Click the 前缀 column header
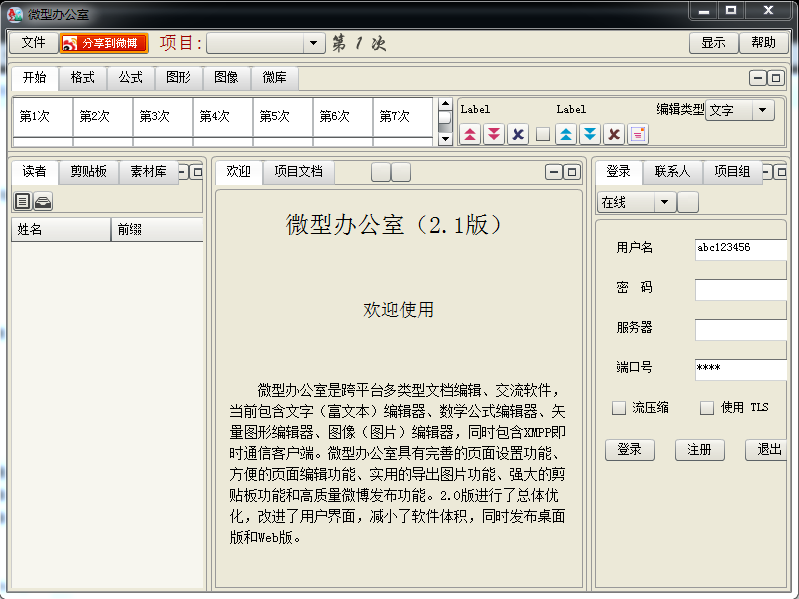Screen dimensions: 799x599 (157, 230)
